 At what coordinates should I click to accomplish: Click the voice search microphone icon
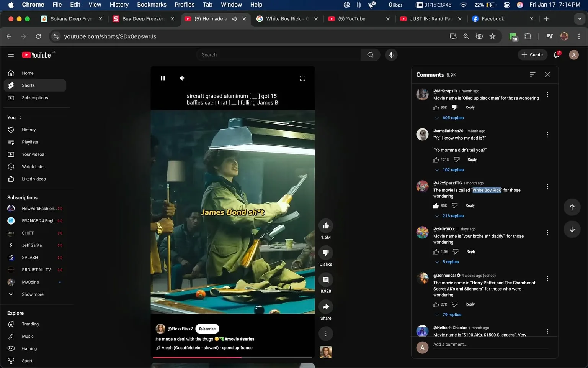391,55
